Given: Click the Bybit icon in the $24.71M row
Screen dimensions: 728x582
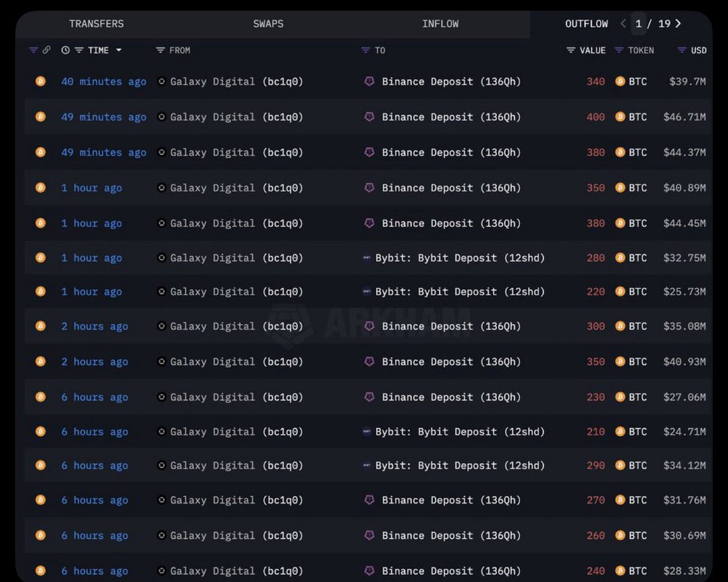Looking at the screenshot, I should (x=366, y=432).
